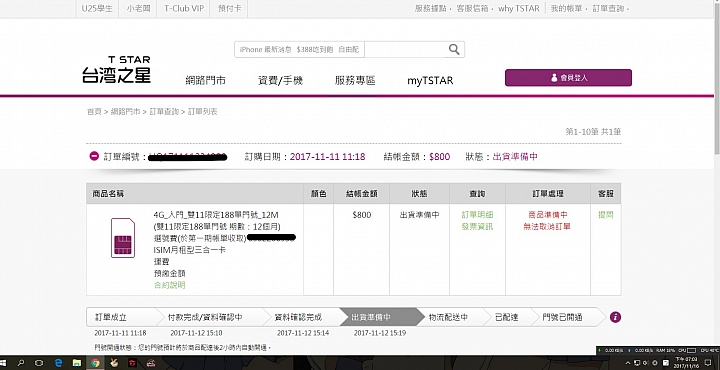Click the search magnifier icon
The width and height of the screenshot is (720, 370).
click(454, 50)
